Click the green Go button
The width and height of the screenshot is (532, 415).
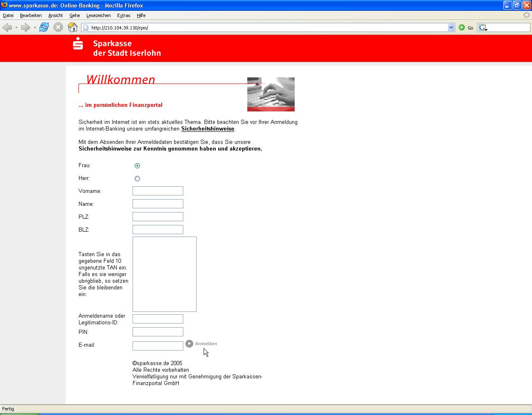pyautogui.click(x=466, y=28)
